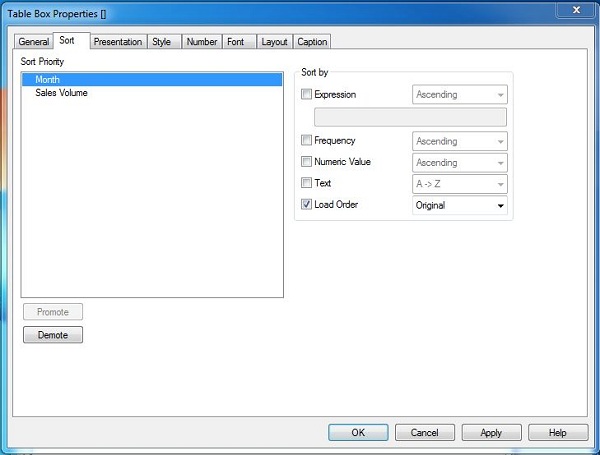Image resolution: width=600 pixels, height=455 pixels.
Task: Uncheck the Load Order checkbox
Action: 307,205
